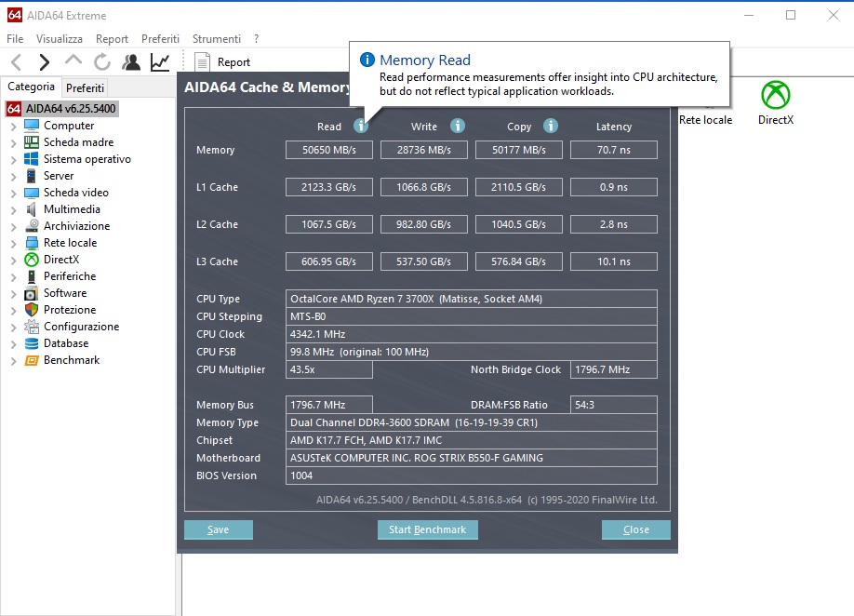Go back with the left arrow toolbar icon
854x616 pixels.
tap(17, 62)
